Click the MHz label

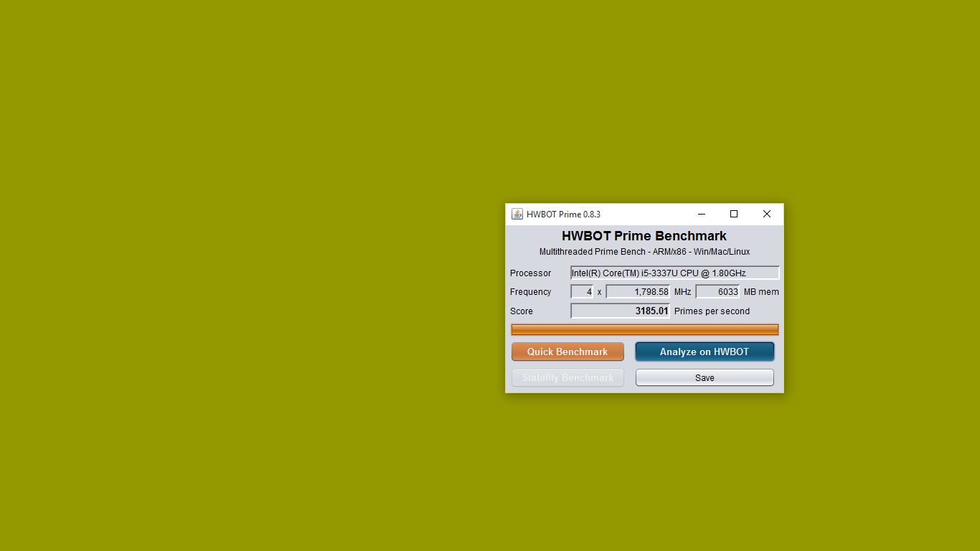click(683, 292)
